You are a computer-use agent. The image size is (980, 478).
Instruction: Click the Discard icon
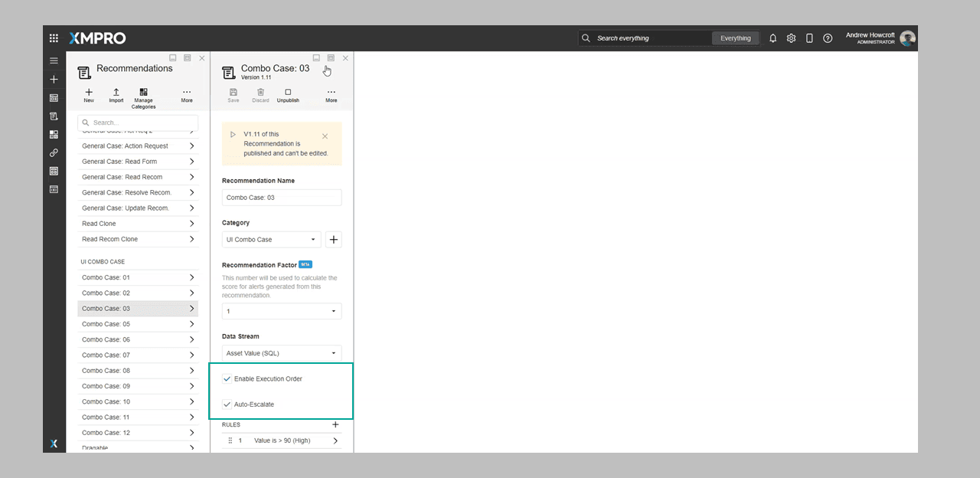260,92
